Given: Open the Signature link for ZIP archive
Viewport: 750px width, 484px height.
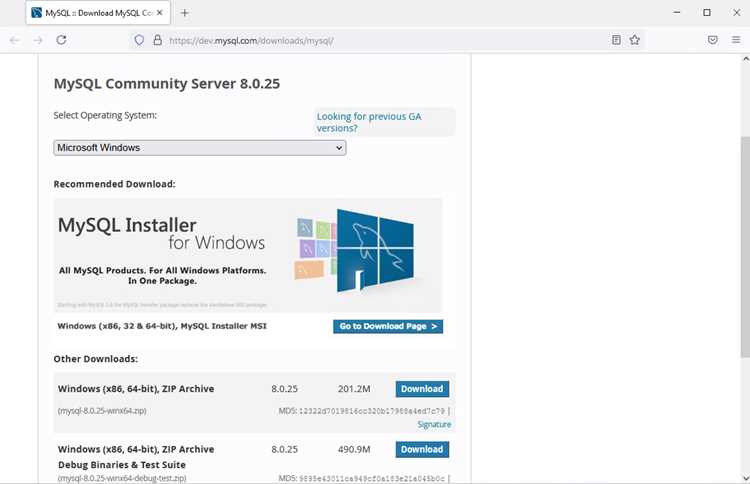Looking at the screenshot, I should 434,424.
